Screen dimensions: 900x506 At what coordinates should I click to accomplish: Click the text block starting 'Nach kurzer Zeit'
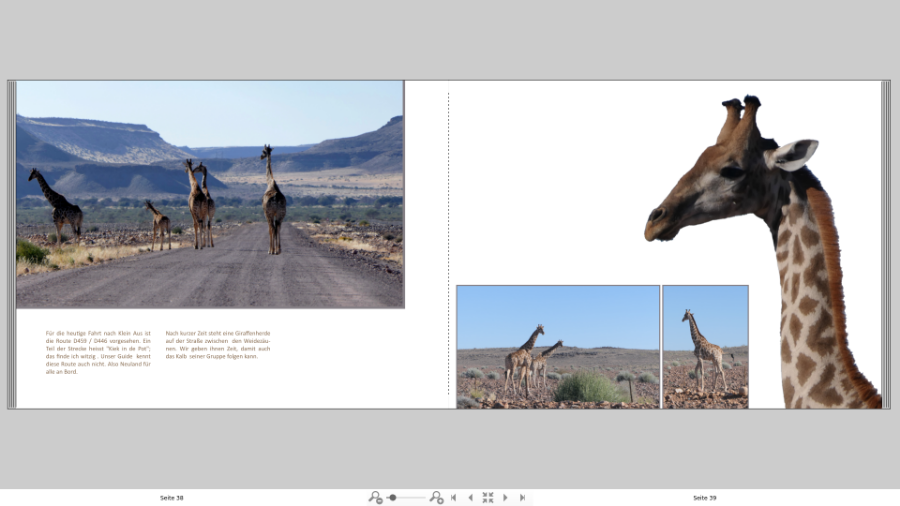click(x=218, y=344)
